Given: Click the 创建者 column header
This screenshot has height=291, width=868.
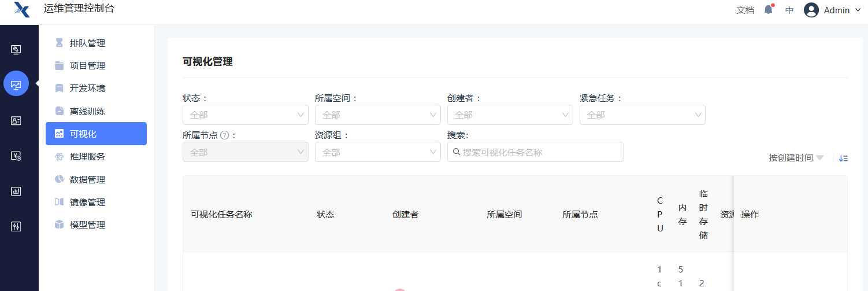Looking at the screenshot, I should point(405,214).
